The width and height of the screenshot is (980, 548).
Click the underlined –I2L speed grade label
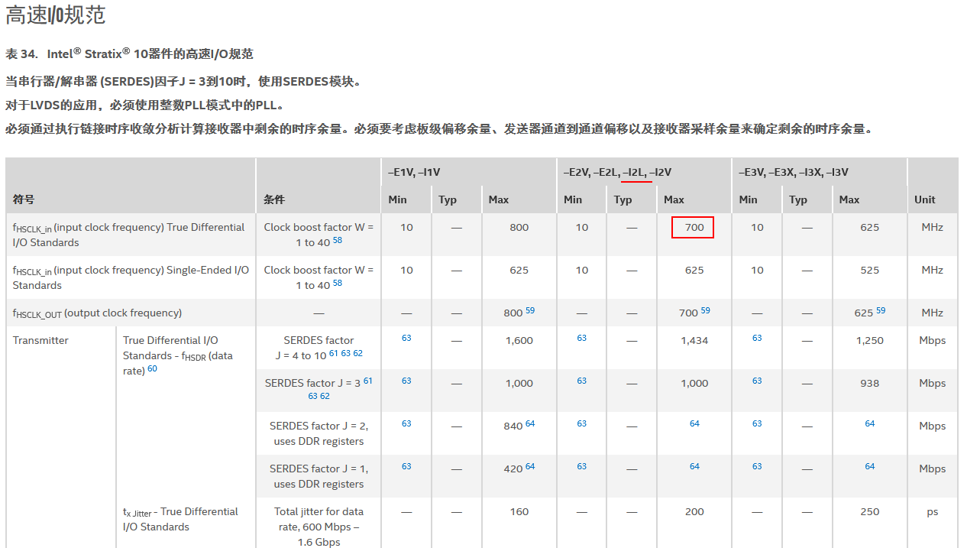pos(636,172)
